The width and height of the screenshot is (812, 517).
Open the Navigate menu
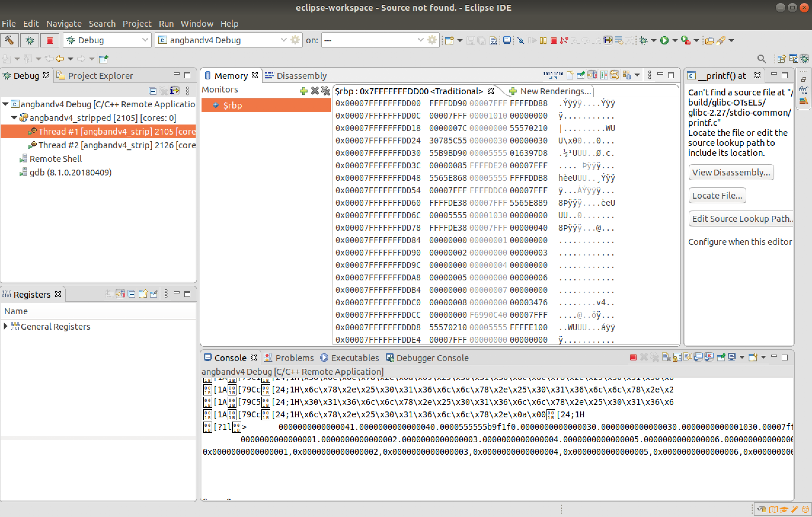(x=64, y=24)
